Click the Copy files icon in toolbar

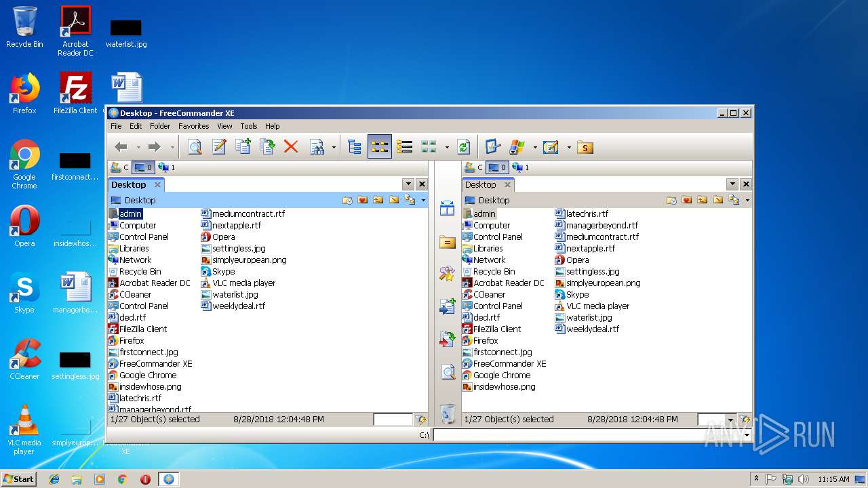click(243, 147)
